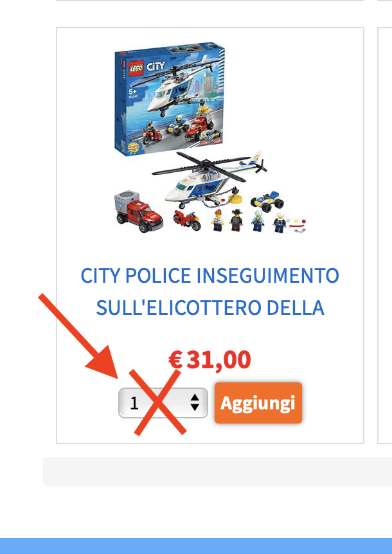Open the quantity dropdown showing 1

pos(163,403)
